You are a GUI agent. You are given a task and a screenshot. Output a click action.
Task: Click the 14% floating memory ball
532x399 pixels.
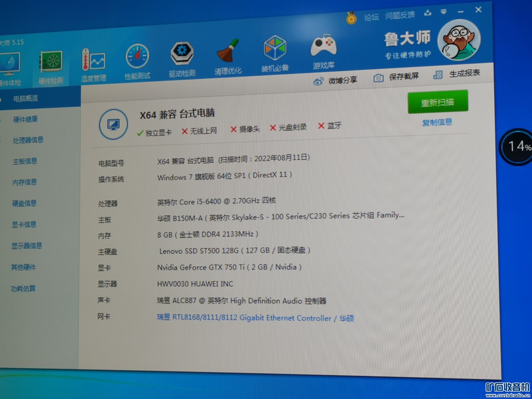tap(516, 147)
